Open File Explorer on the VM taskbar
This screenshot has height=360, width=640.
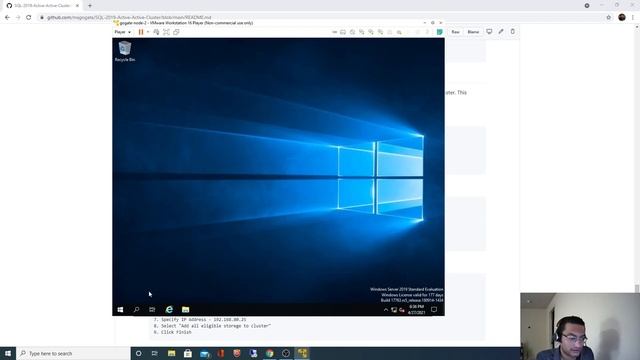tap(185, 310)
